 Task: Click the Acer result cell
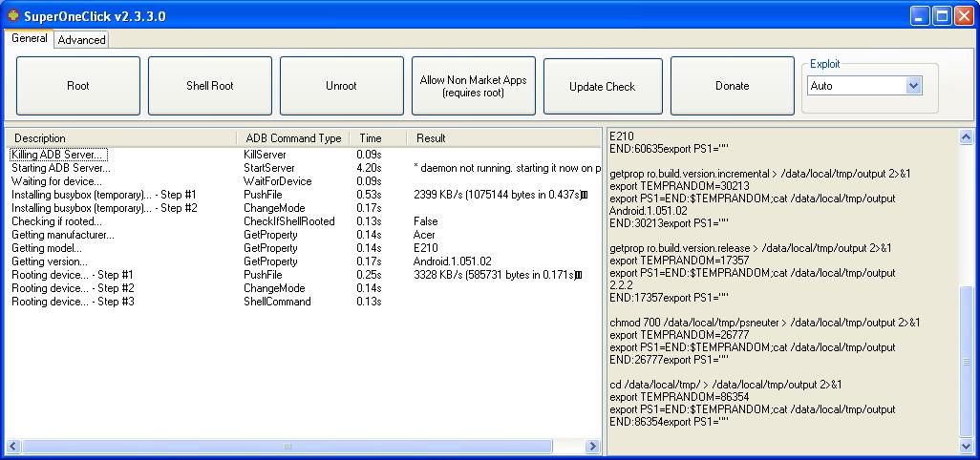(423, 235)
